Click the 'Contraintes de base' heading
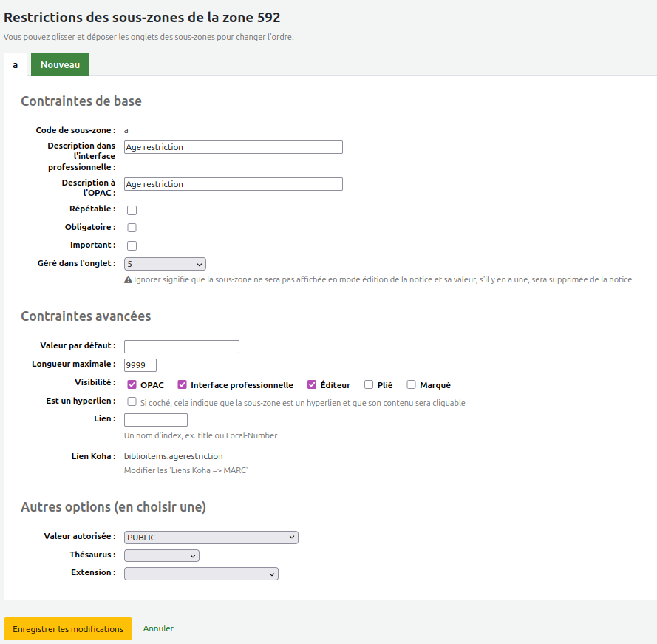Image resolution: width=657 pixels, height=644 pixels. 81,101
